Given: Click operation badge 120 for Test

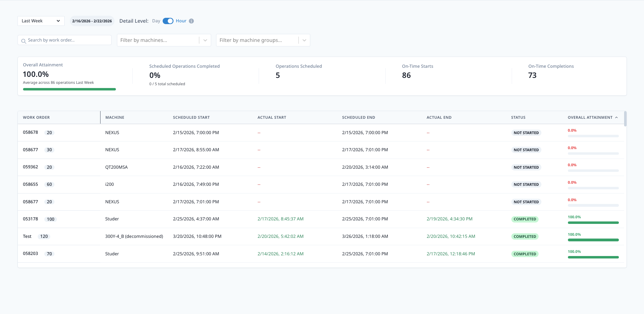Looking at the screenshot, I should point(44,236).
